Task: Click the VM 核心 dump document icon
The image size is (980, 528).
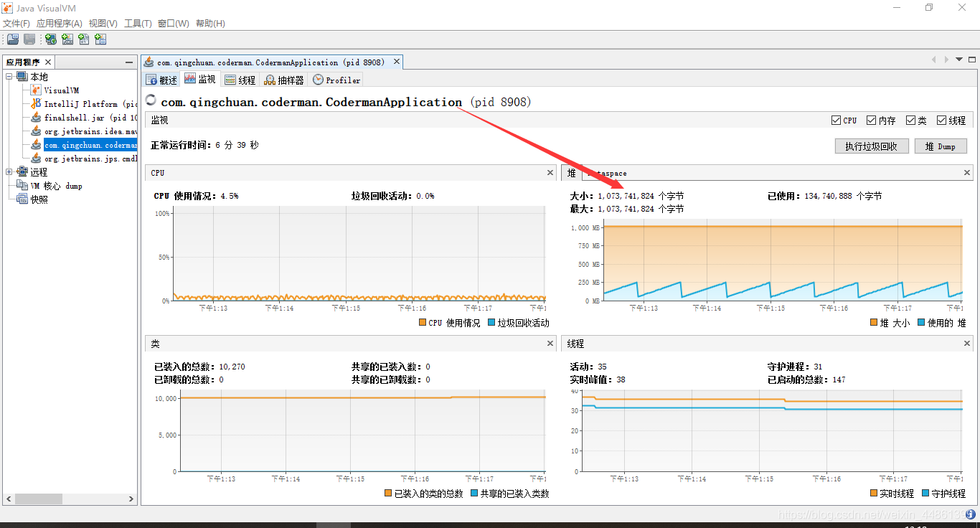Action: point(22,186)
